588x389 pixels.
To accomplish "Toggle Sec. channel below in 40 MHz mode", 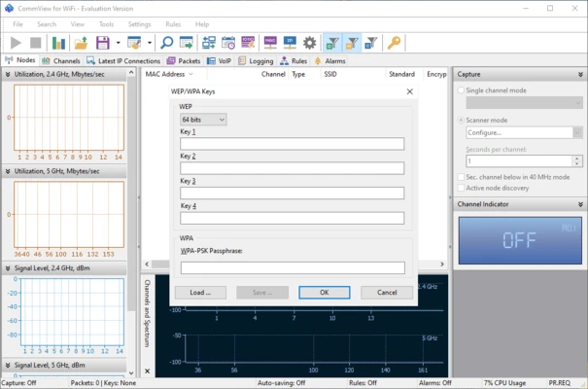I will pyautogui.click(x=461, y=177).
